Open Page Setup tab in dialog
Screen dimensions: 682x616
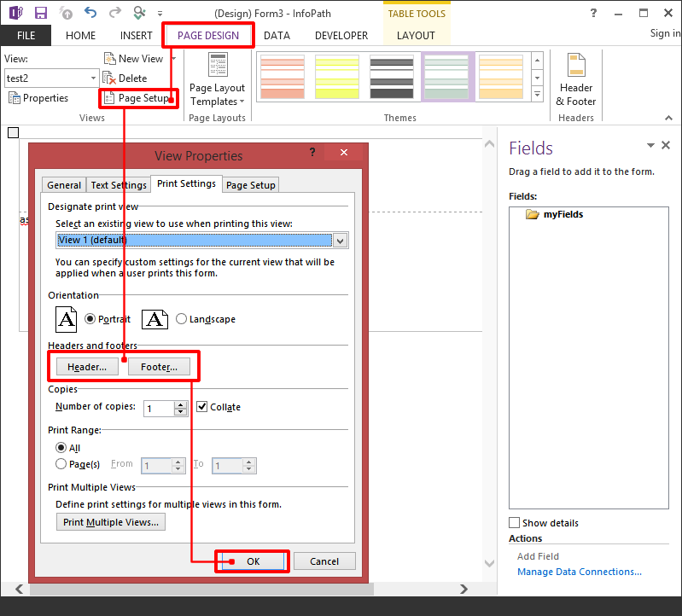(x=251, y=185)
